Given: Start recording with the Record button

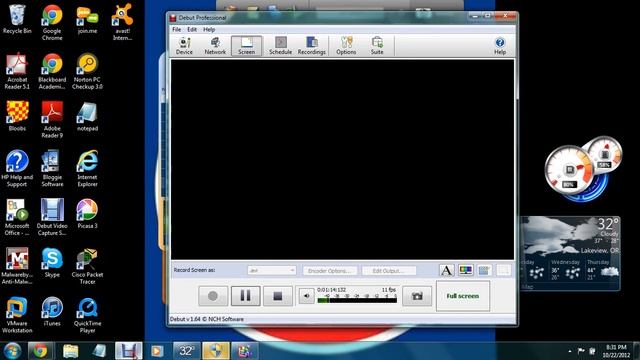Looking at the screenshot, I should (213, 296).
